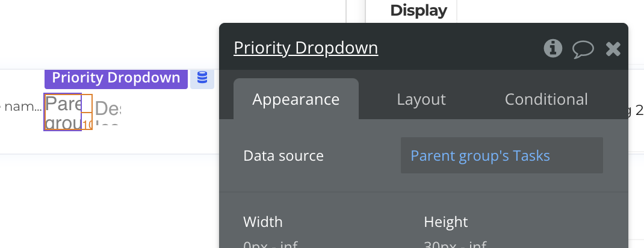Image resolution: width=644 pixels, height=248 pixels.
Task: Click the database icon beside the Priority Dropdown label
Action: [202, 78]
